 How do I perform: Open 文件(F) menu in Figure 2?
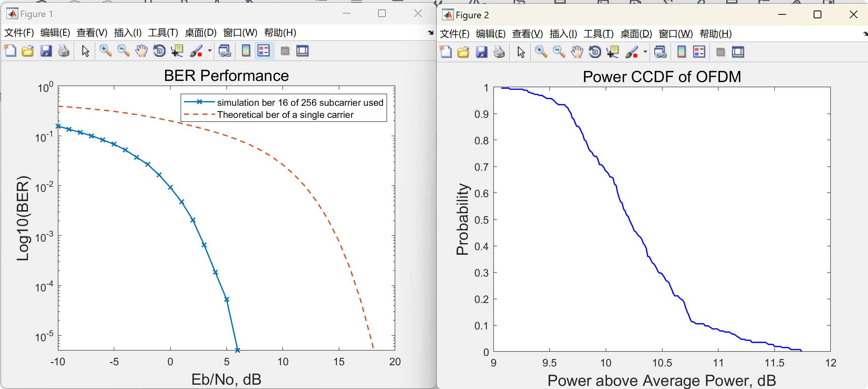coord(455,34)
